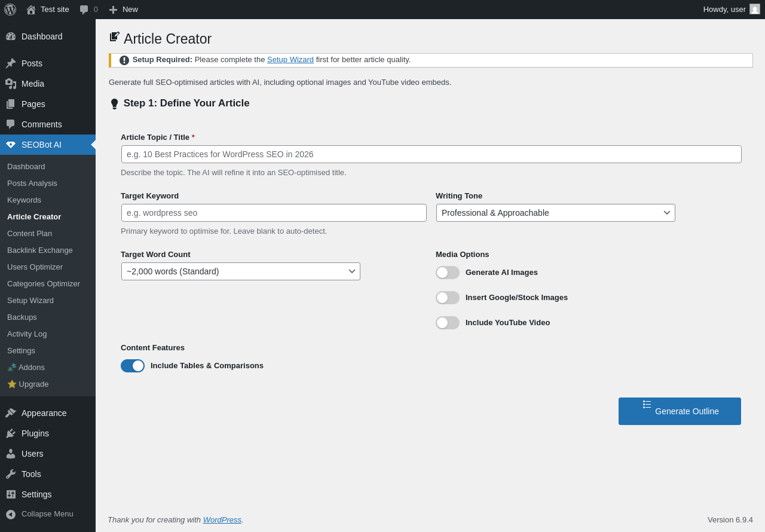Open Content Plan in SEOBot submenu
The image size is (765, 532).
tap(29, 234)
